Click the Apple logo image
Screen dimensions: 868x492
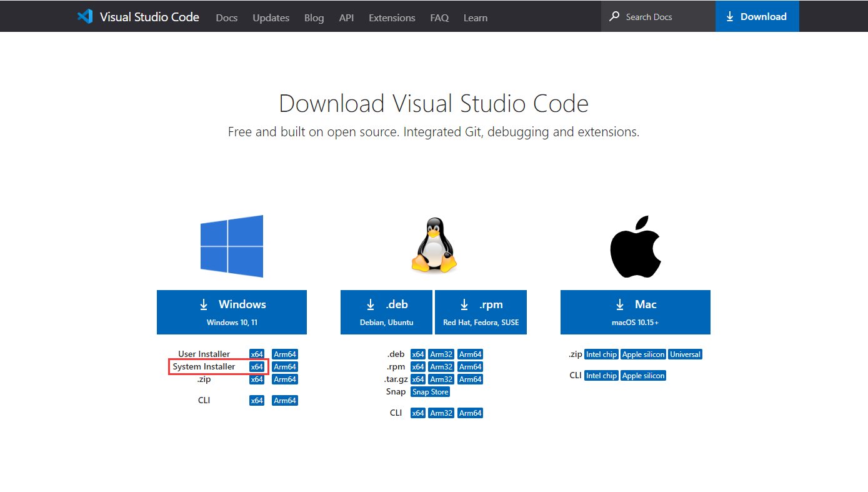click(636, 247)
